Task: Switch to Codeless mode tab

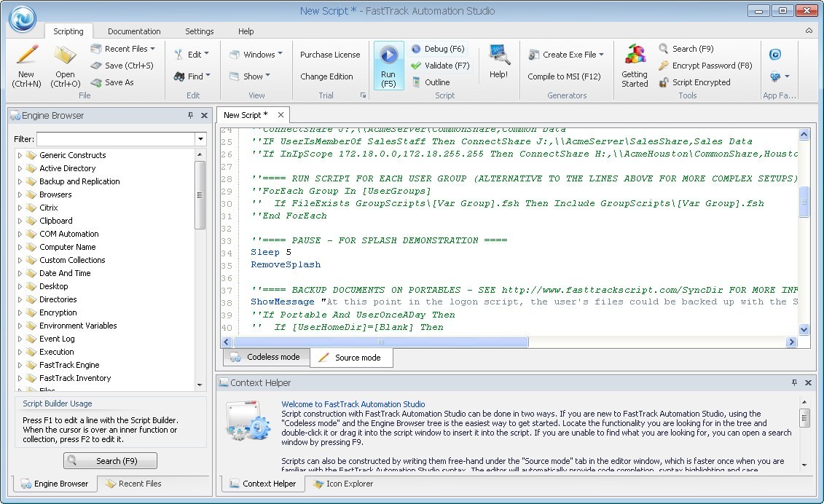Action: click(267, 358)
